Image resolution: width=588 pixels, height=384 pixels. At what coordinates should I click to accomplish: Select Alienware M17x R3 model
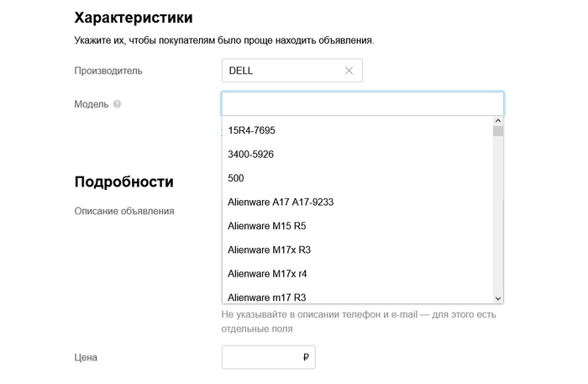(269, 250)
